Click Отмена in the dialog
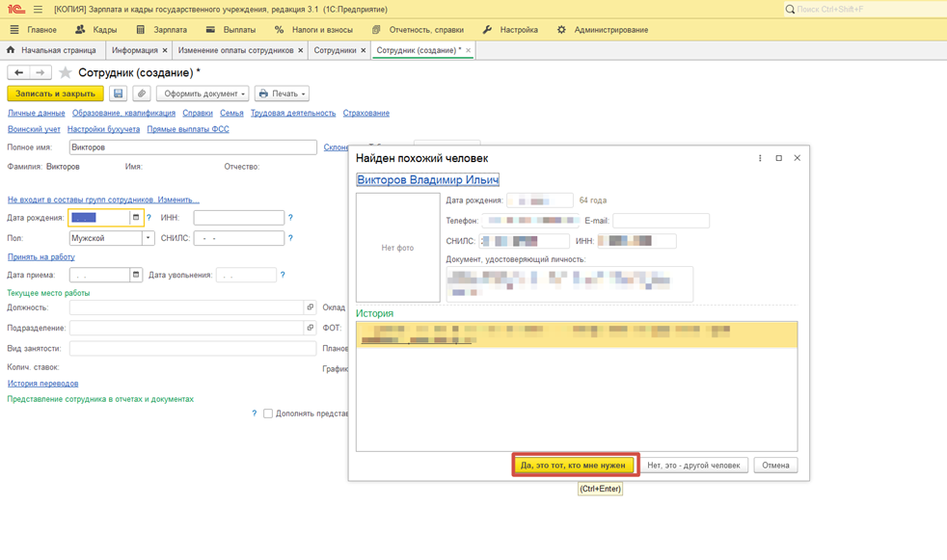Viewport: 947px width, 560px height. pos(775,466)
